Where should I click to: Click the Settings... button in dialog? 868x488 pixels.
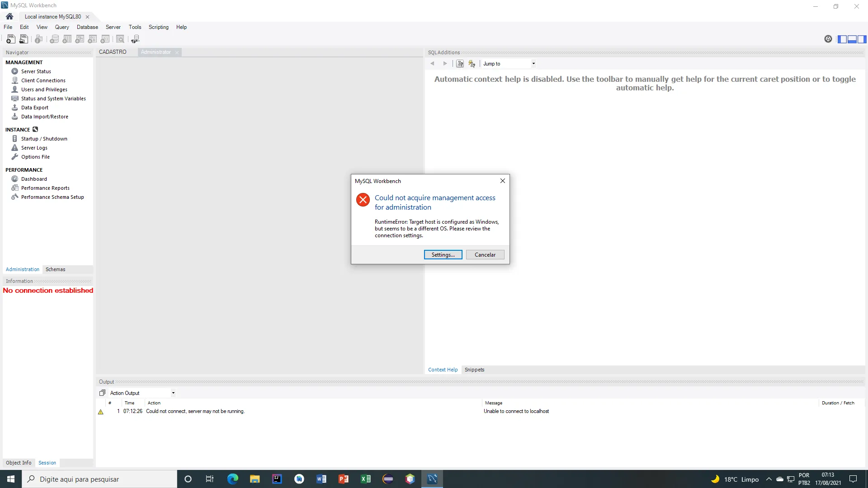tap(443, 255)
